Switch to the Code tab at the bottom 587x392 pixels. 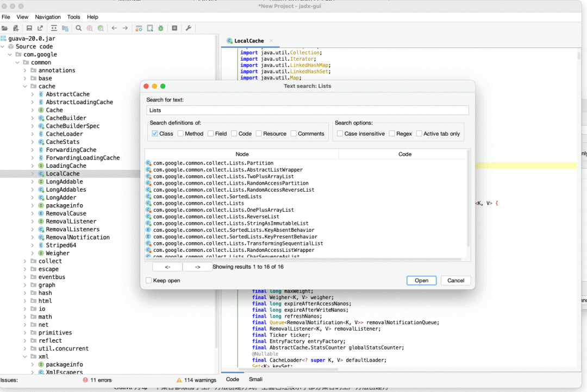point(233,380)
